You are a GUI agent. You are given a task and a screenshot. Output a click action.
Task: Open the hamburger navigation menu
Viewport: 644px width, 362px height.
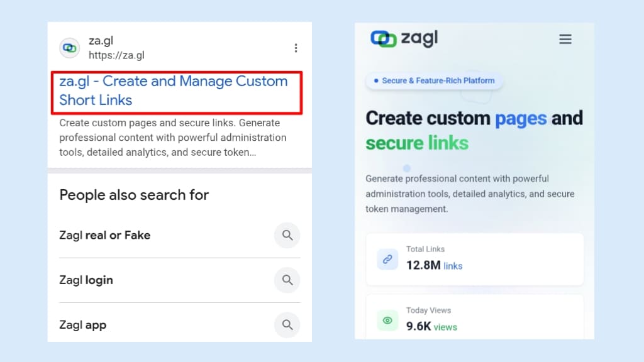[x=565, y=39]
